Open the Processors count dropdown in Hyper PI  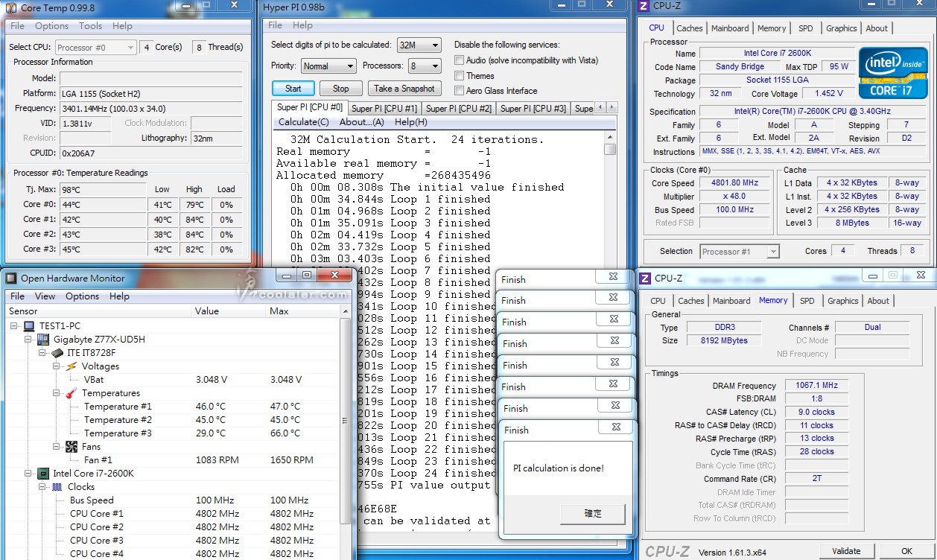tap(425, 66)
